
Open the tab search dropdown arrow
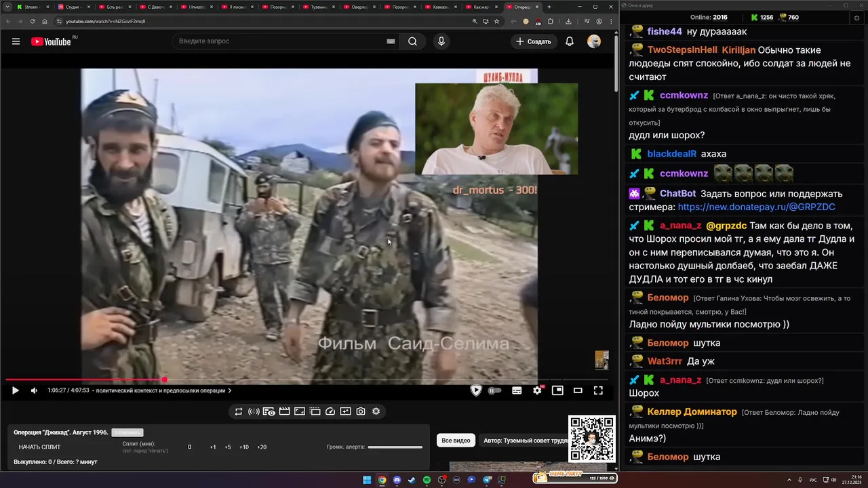coord(7,7)
